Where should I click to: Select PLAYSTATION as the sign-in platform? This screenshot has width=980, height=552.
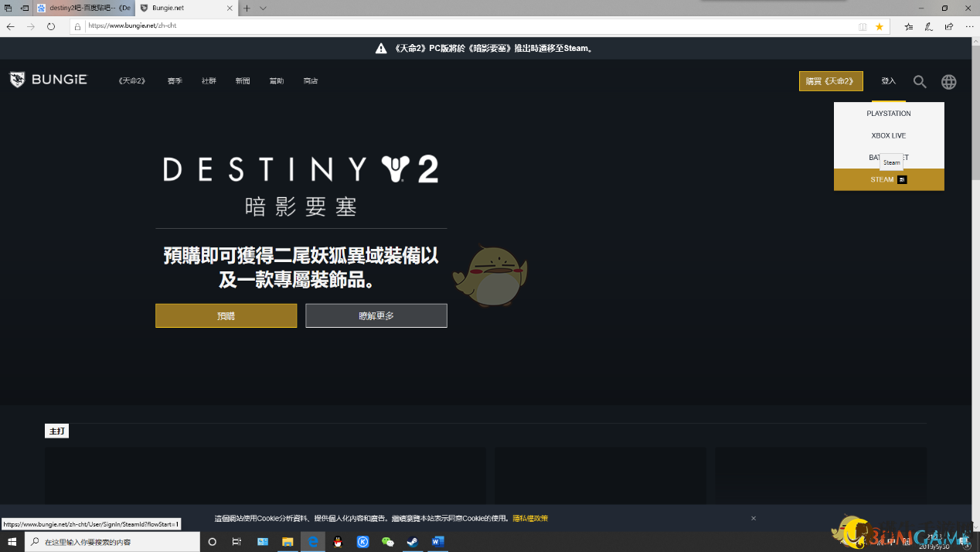tap(888, 113)
